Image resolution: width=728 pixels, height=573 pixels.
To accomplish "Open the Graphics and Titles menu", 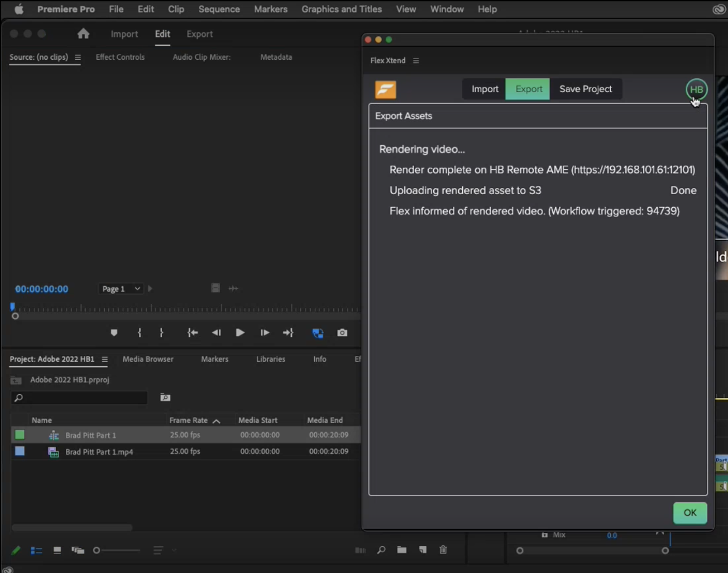I will 341,9.
